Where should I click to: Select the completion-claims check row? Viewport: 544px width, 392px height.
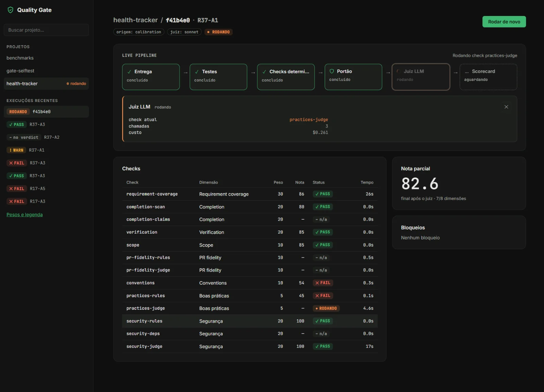point(250,220)
